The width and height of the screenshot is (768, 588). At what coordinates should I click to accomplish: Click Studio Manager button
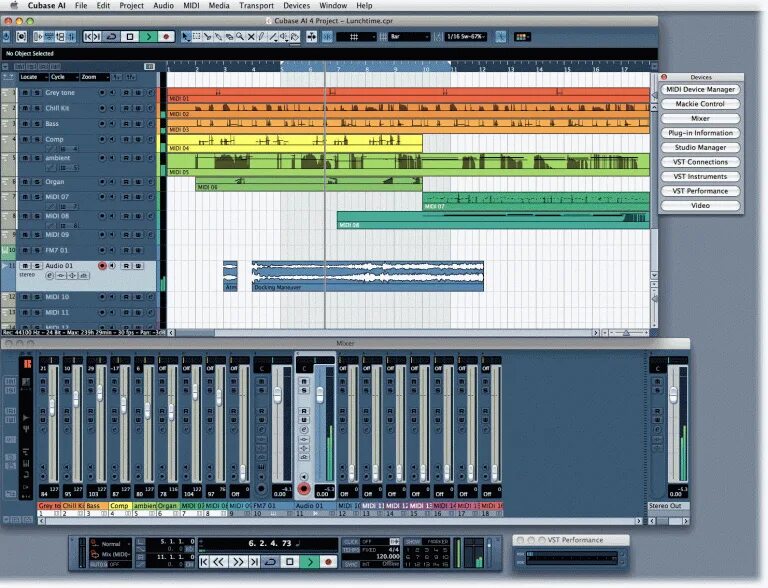(700, 147)
